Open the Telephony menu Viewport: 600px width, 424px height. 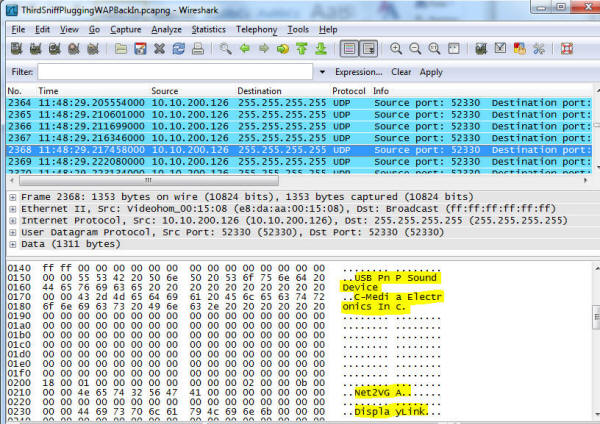tap(256, 29)
